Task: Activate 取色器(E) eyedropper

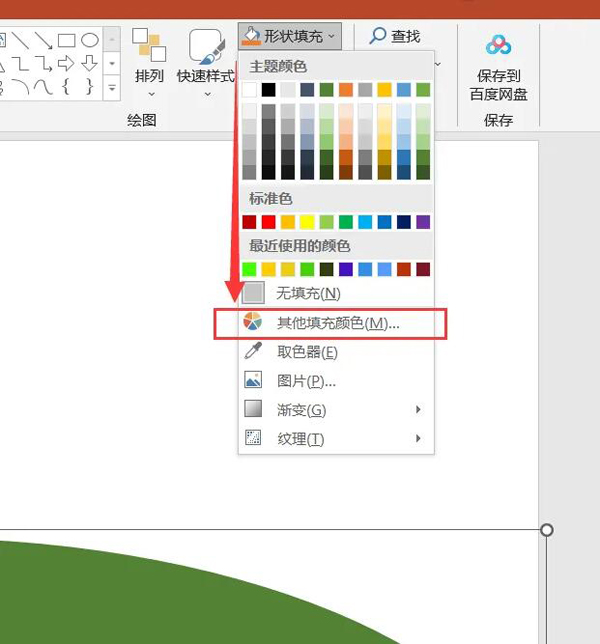Action: click(x=337, y=352)
